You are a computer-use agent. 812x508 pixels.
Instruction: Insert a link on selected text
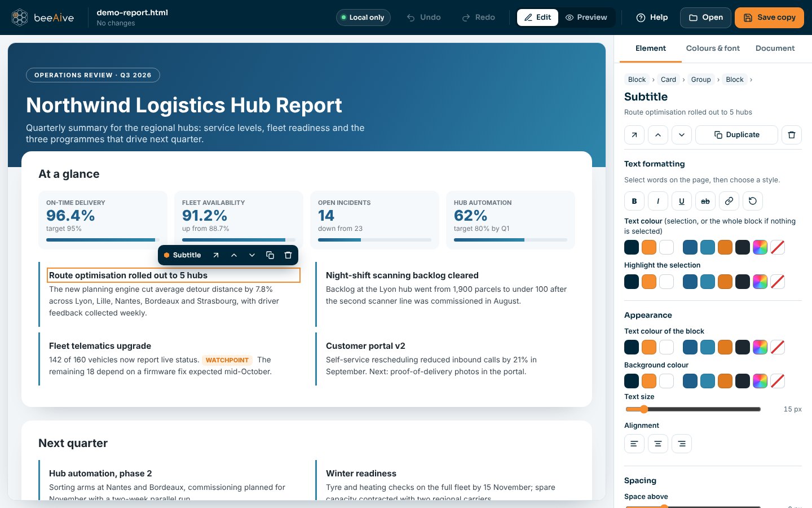[729, 201]
